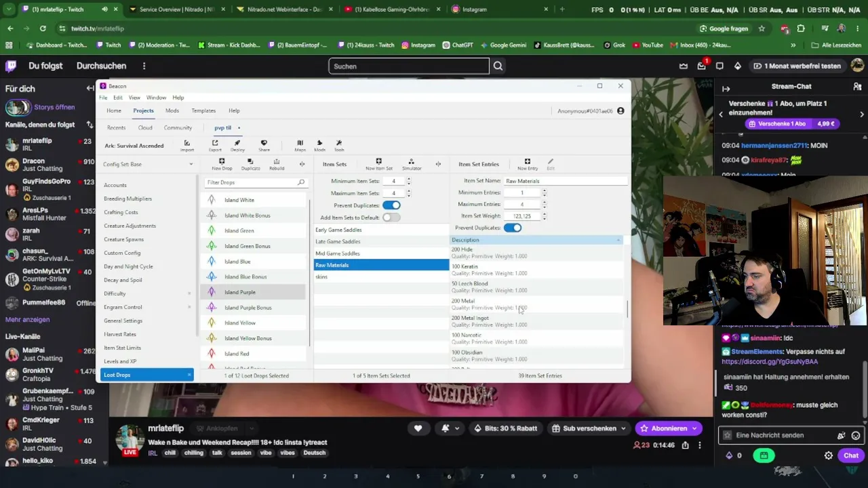Click the Twitch search magnifier button
Screen dimensions: 868x488
(498, 66)
